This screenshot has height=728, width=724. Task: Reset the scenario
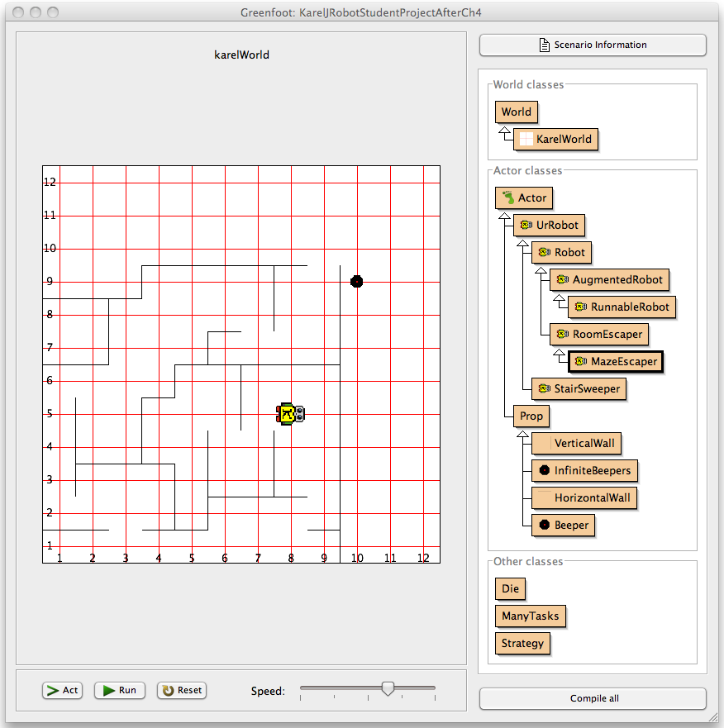click(181, 691)
